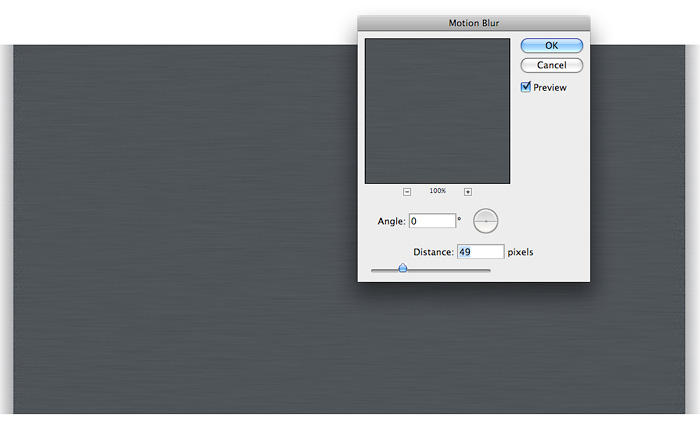This screenshot has width=700, height=435.
Task: Focus the Angle input field
Action: (x=431, y=220)
